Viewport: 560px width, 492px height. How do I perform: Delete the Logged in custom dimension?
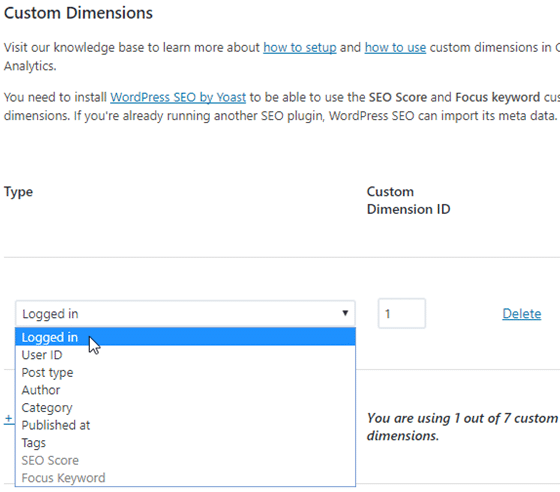pyautogui.click(x=521, y=313)
